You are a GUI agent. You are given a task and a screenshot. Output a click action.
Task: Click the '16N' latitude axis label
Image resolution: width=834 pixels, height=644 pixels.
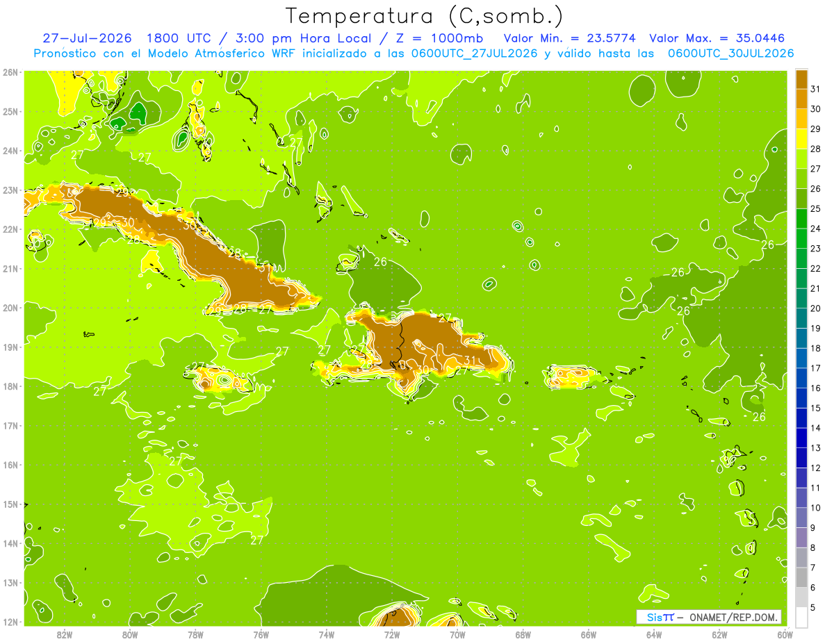pos(10,464)
